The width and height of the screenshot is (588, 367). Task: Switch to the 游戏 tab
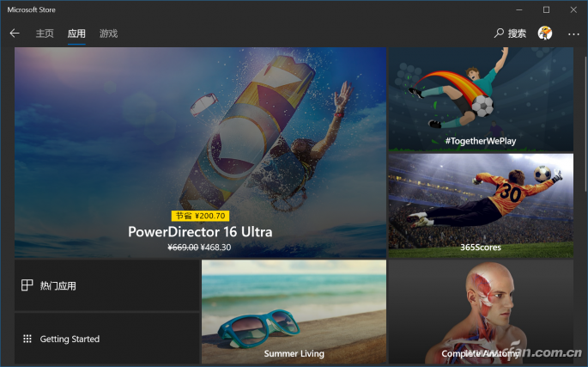[108, 34]
